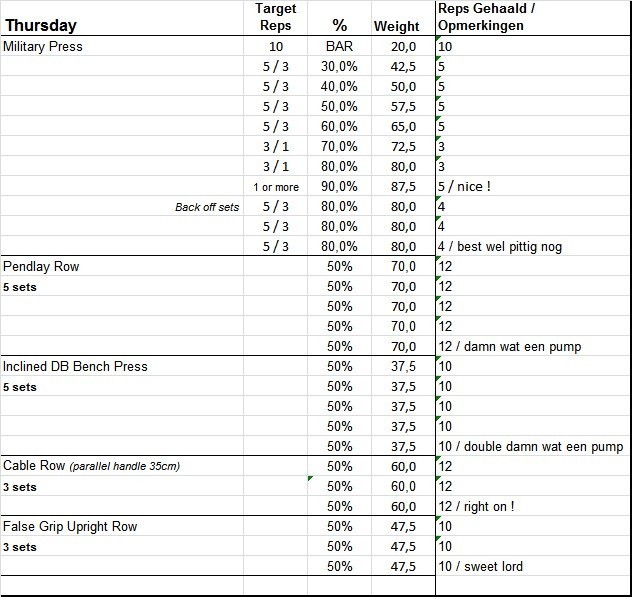Select the False Grip Upright Row cell
The image size is (632, 597).
(x=70, y=527)
